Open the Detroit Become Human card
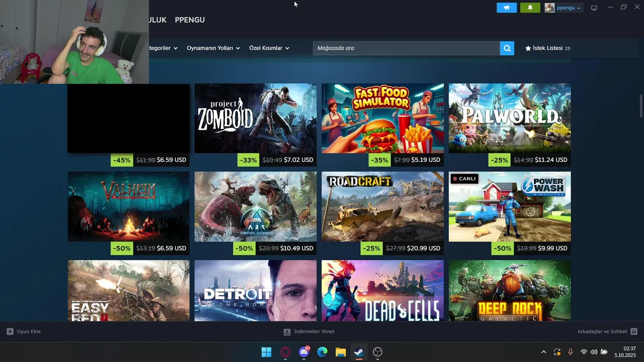The height and width of the screenshot is (362, 644). click(x=256, y=291)
